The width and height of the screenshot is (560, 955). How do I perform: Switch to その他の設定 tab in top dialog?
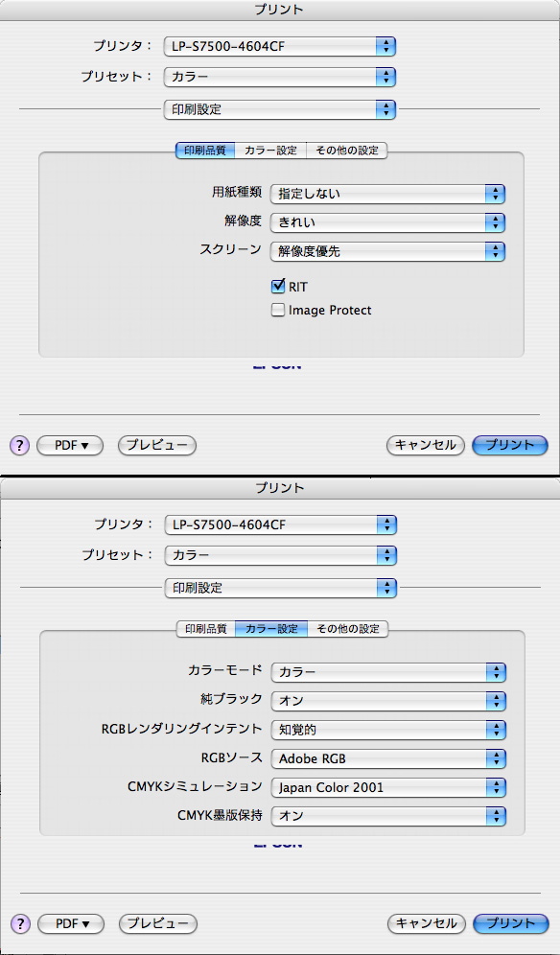coord(347,151)
